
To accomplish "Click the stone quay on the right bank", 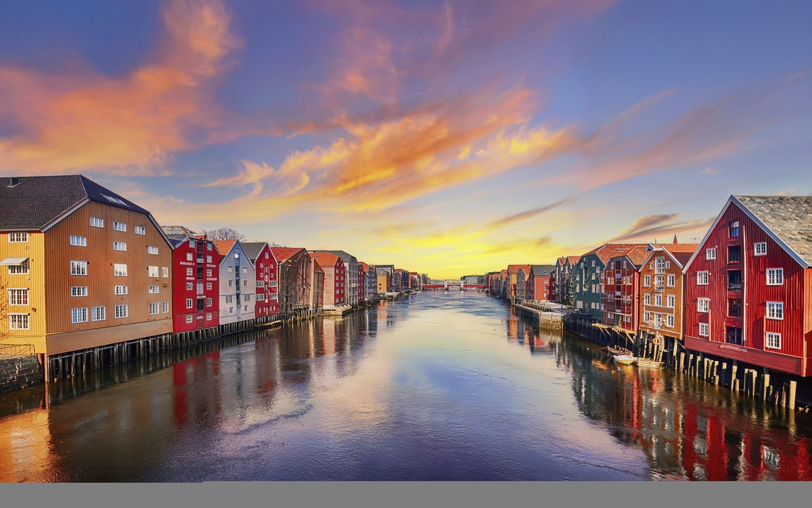I will point(541,315).
